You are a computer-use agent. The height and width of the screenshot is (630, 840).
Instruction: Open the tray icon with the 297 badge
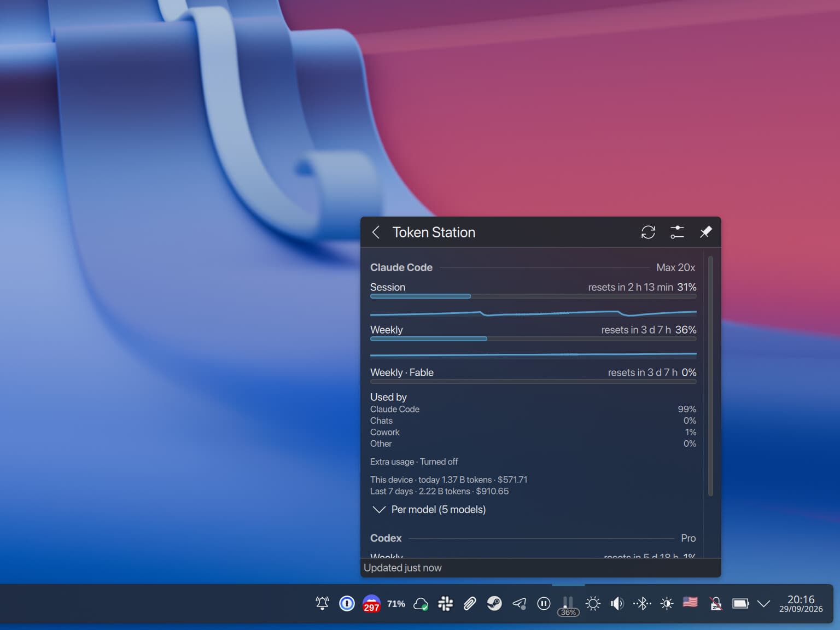tap(371, 604)
